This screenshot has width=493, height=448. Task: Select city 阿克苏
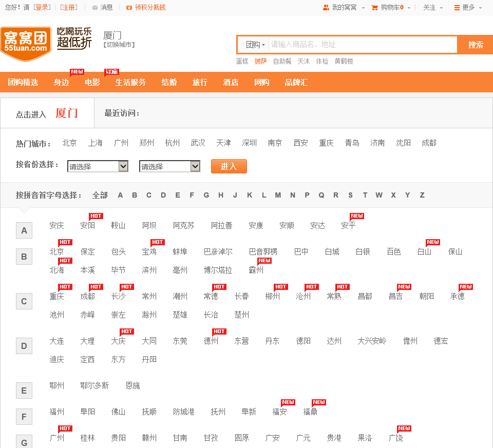[x=184, y=226]
